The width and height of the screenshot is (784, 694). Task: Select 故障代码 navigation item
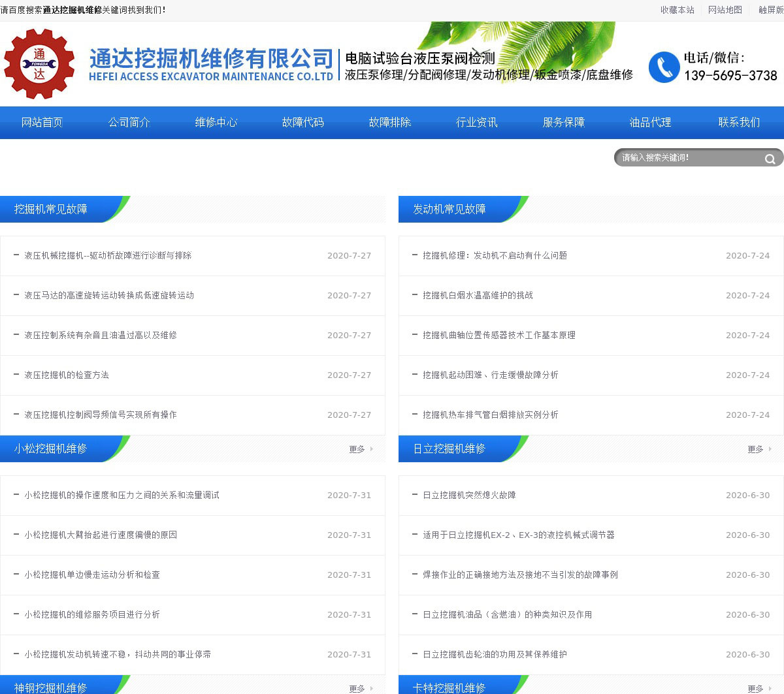(x=303, y=123)
